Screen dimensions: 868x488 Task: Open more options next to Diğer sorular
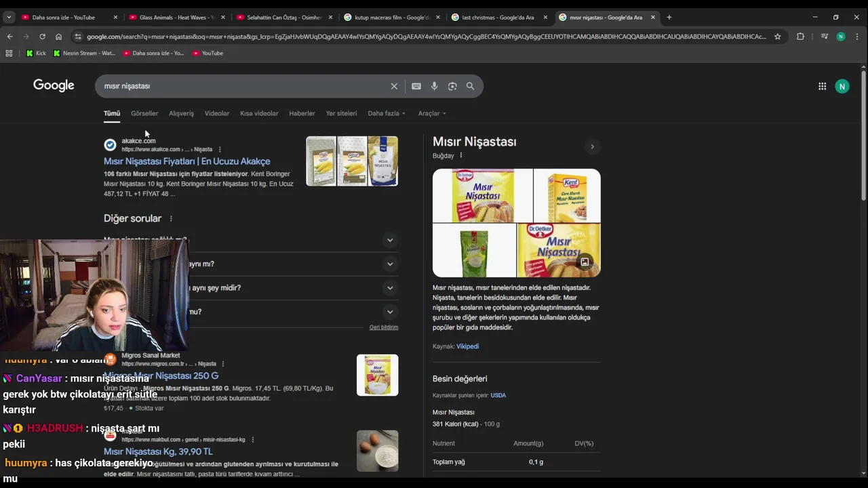click(x=171, y=219)
